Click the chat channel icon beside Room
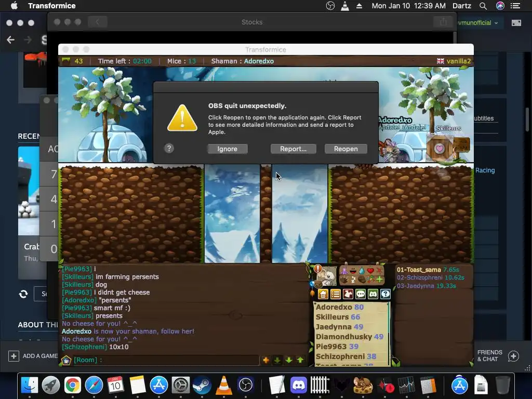Image resolution: width=532 pixels, height=399 pixels. 66,360
